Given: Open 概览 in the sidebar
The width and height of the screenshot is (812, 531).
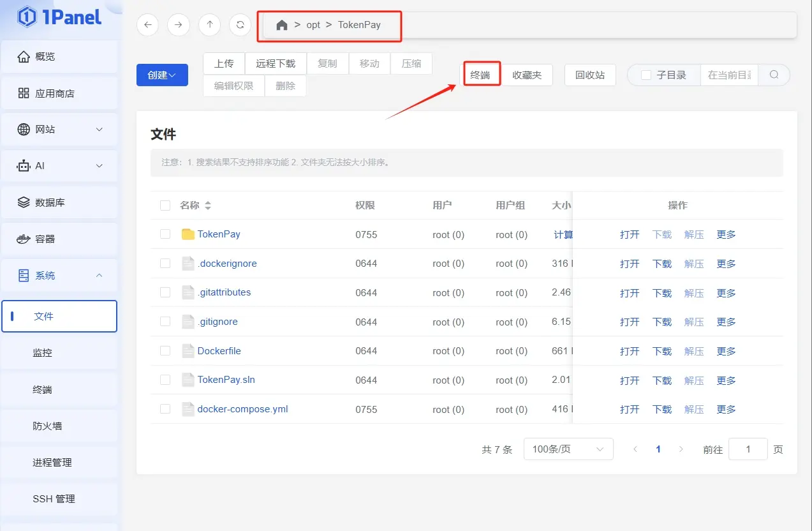Looking at the screenshot, I should [x=59, y=57].
